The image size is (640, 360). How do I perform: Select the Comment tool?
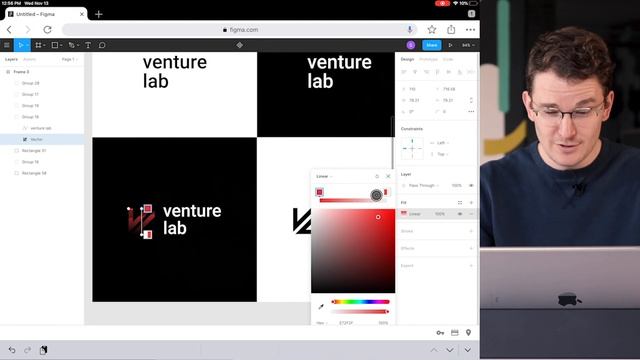(x=102, y=45)
